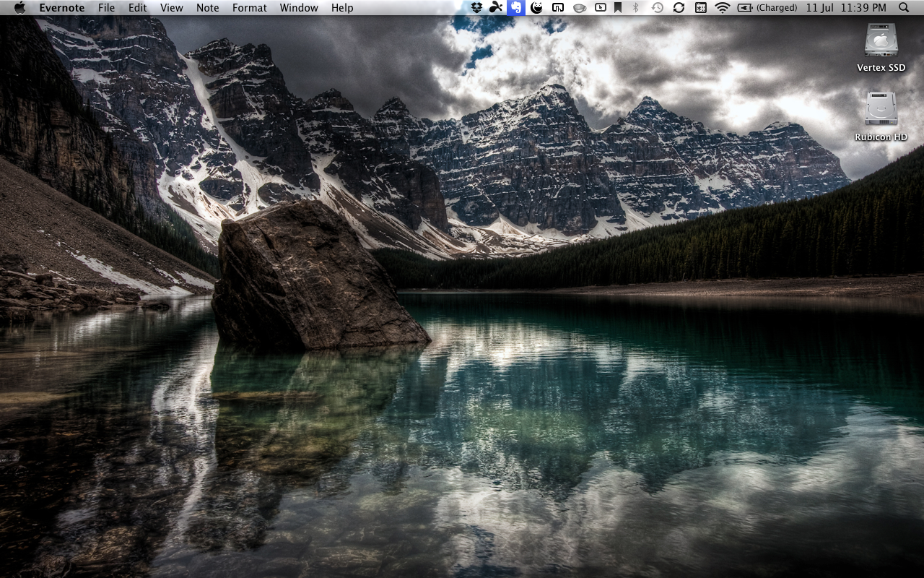
Task: Click the "(Charged)" battery text
Action: pyautogui.click(x=777, y=7)
